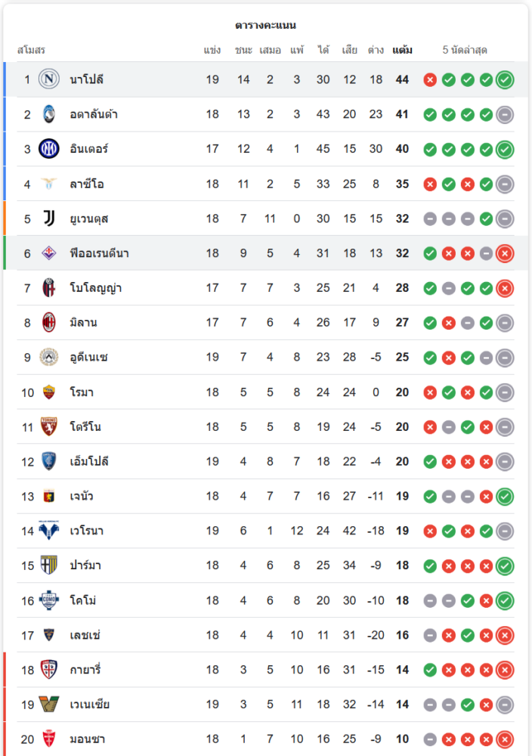Click the สโมสร club column header

(x=31, y=51)
